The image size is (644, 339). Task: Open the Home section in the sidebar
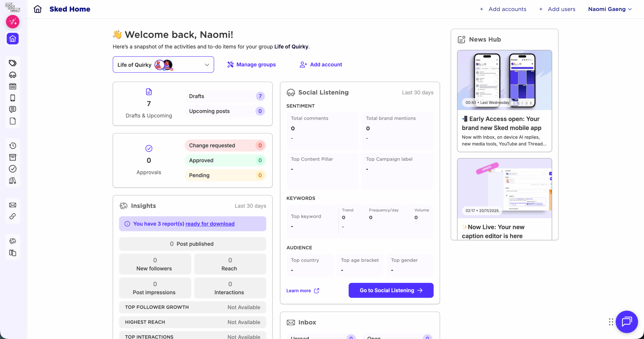pyautogui.click(x=13, y=39)
